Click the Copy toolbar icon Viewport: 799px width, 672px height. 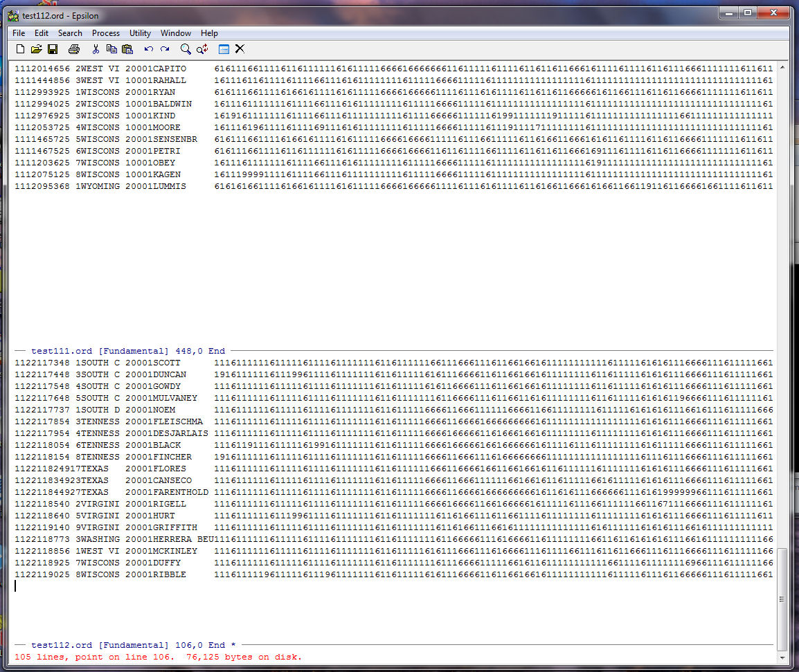111,49
